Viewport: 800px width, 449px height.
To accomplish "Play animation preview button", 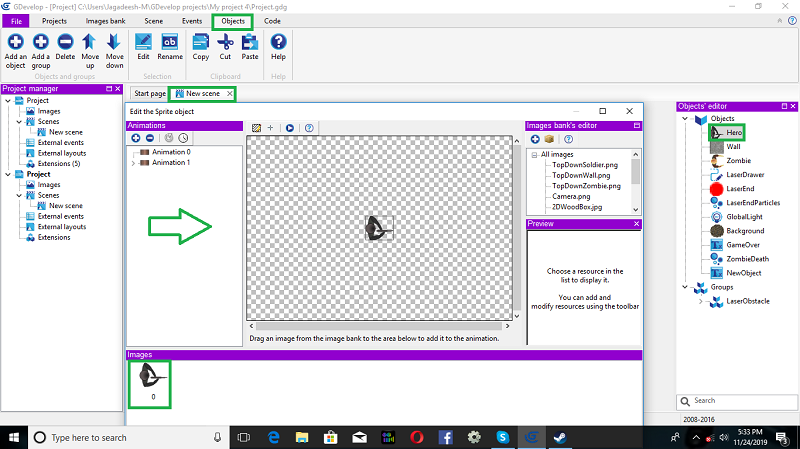I will [290, 128].
